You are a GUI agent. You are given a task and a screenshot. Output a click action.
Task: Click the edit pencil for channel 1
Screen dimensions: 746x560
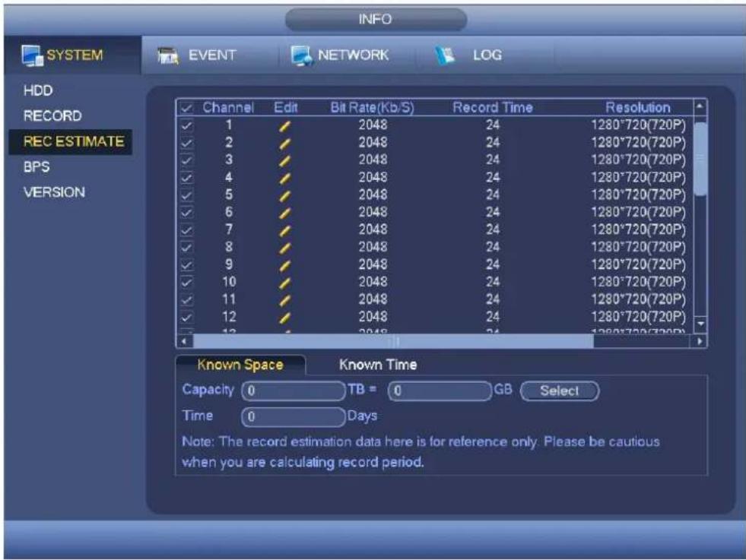284,126
